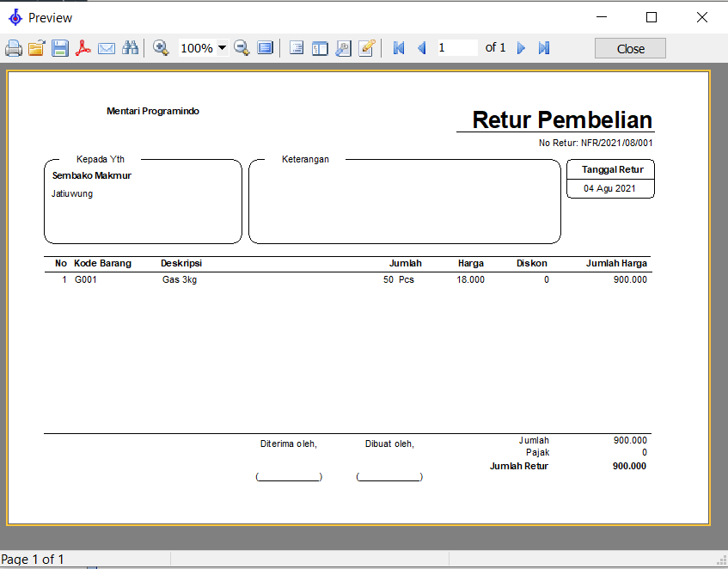Click the bold Jumlah Retur total label
The image size is (728, 569).
(x=519, y=466)
